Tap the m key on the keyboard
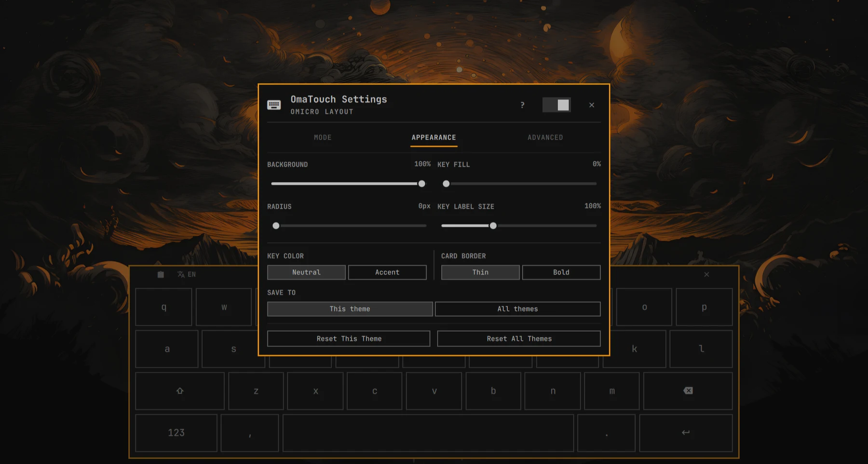868x464 pixels. click(612, 391)
